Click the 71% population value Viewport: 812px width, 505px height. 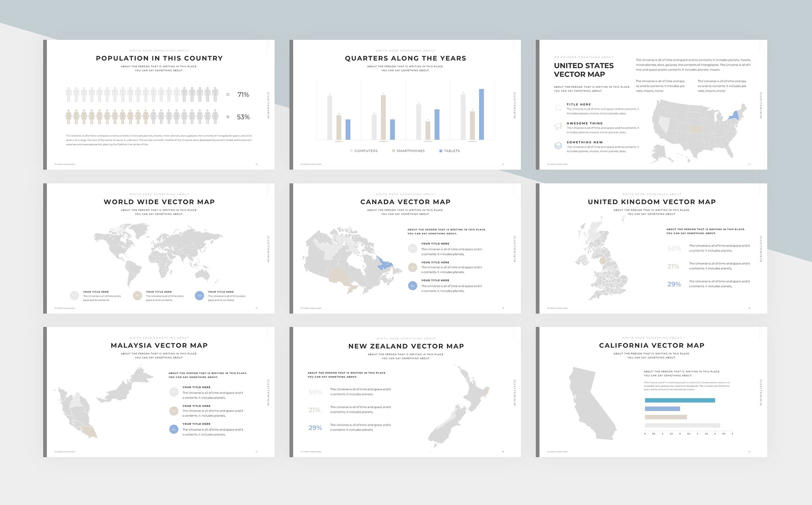(x=243, y=95)
